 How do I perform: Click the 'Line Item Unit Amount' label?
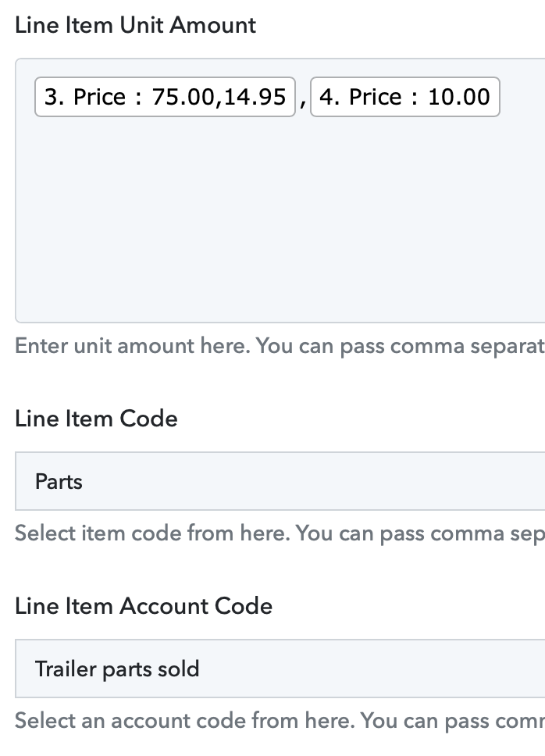135,25
